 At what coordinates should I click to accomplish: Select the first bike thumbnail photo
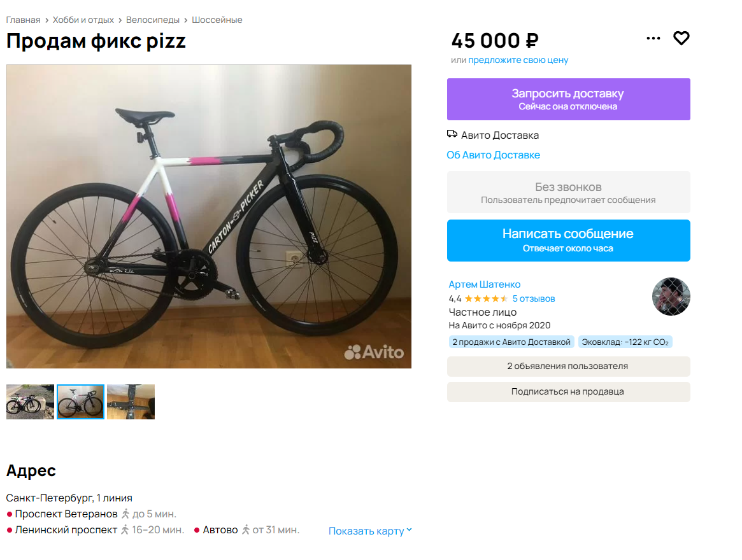tap(30, 402)
